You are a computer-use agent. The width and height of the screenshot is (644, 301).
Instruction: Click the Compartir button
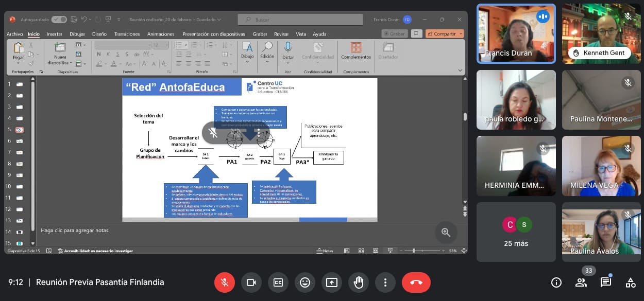pyautogui.click(x=445, y=34)
